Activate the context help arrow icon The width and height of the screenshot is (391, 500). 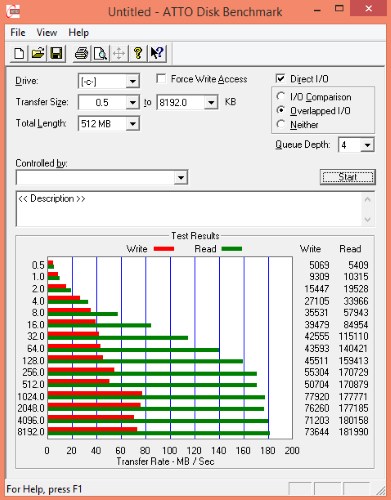(x=157, y=53)
